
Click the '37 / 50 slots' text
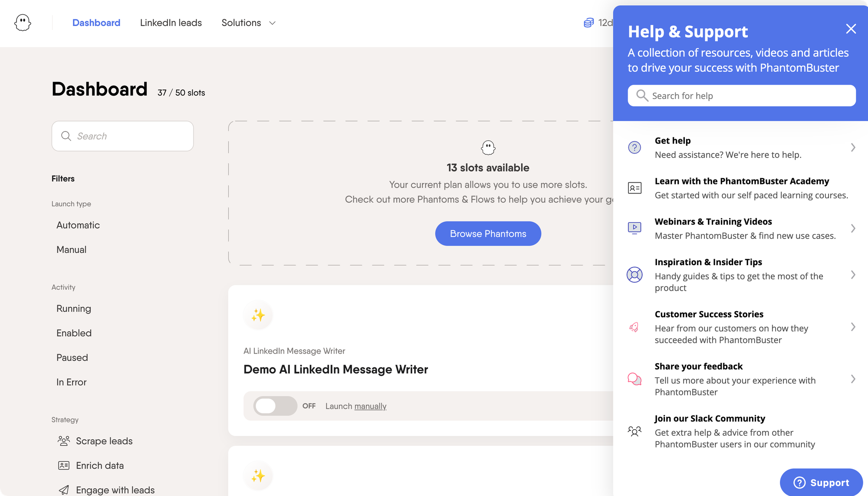pyautogui.click(x=181, y=92)
